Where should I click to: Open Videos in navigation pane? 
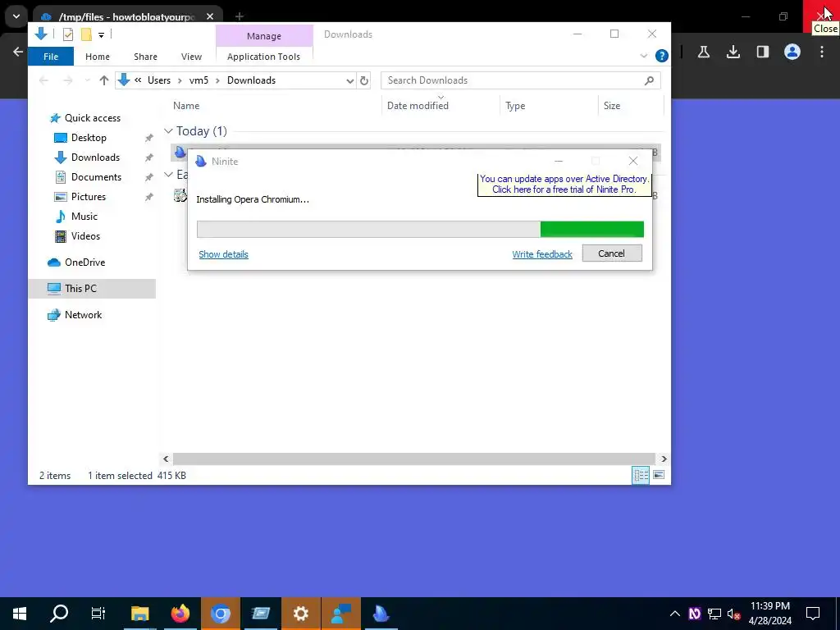[x=85, y=236]
